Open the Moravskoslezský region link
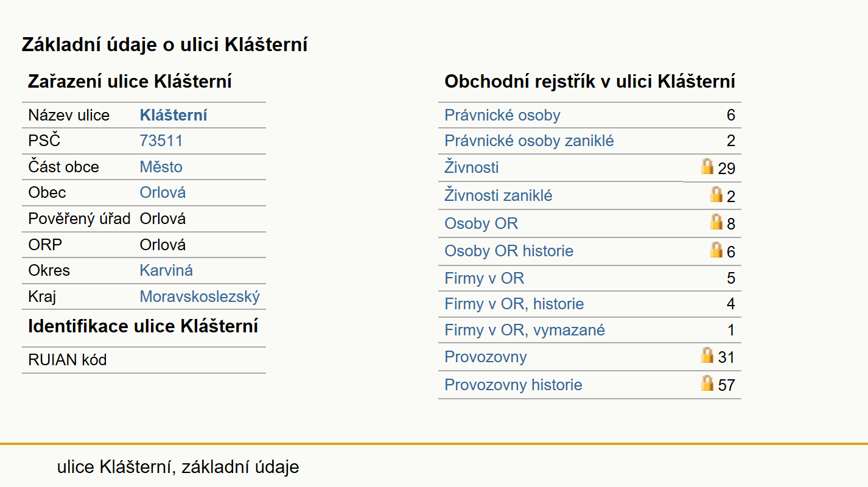Image resolution: width=868 pixels, height=487 pixels. 200,296
